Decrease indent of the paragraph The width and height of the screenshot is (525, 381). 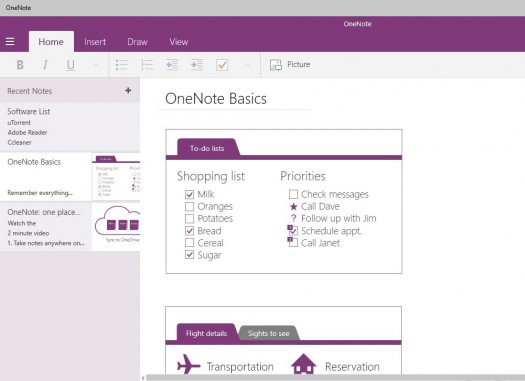pyautogui.click(x=172, y=65)
